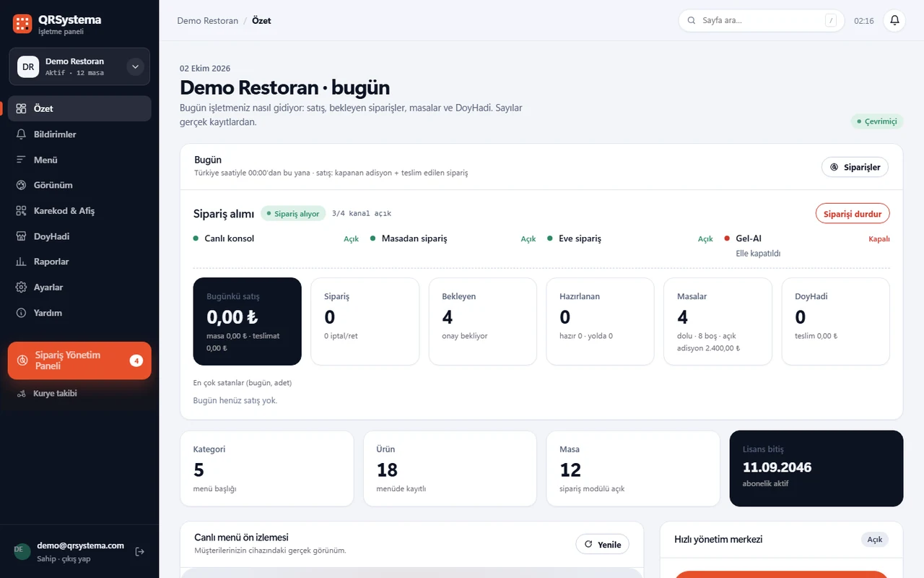Click the QRSystema logo icon
Viewport: 924px width, 578px height.
pos(22,24)
